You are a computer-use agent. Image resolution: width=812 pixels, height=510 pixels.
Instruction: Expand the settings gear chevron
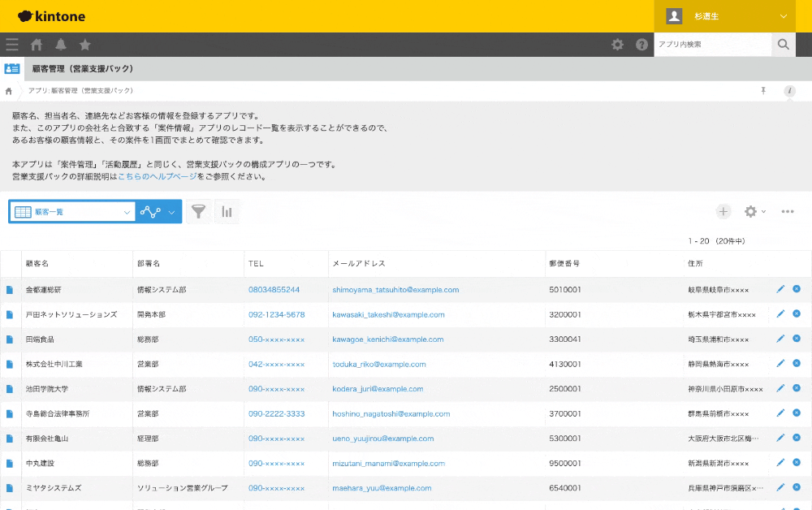(762, 211)
